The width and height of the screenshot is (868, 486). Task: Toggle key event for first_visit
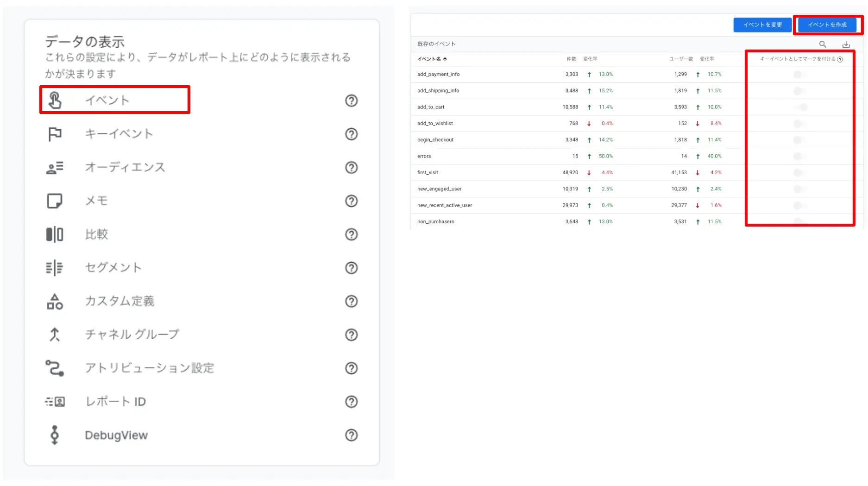tap(800, 172)
